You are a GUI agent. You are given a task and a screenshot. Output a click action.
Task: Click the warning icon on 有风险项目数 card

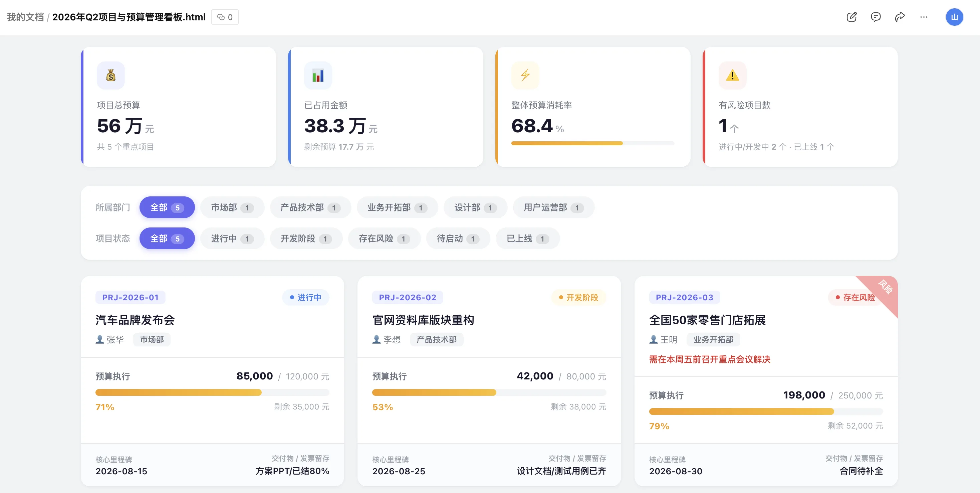pos(732,75)
